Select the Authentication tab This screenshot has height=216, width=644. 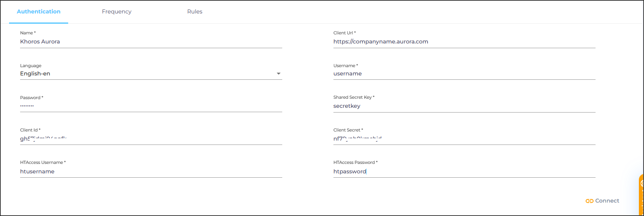[x=39, y=12]
